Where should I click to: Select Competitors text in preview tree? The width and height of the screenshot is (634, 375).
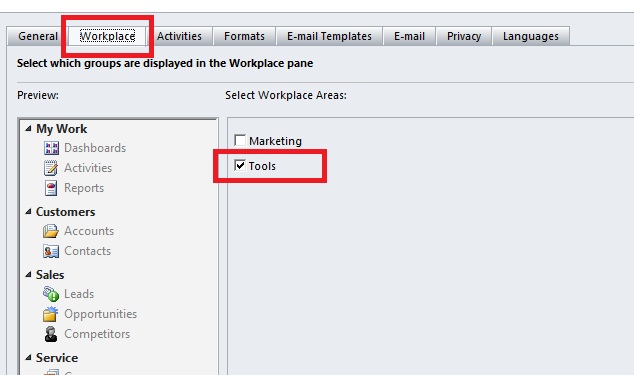coord(97,334)
